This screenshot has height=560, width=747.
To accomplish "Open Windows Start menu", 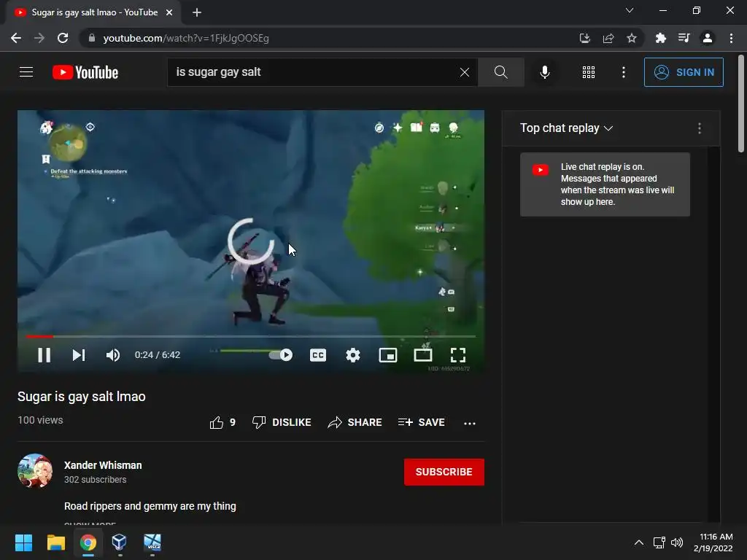I will pos(23,542).
